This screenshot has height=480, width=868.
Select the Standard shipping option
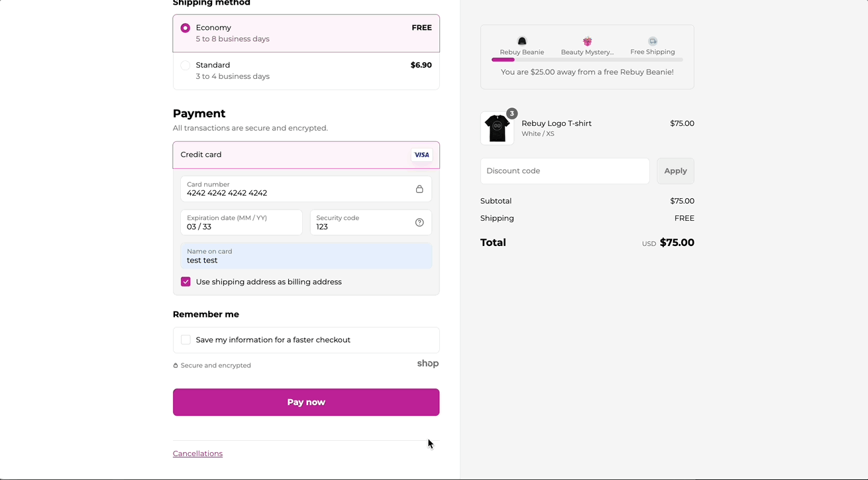tap(186, 66)
